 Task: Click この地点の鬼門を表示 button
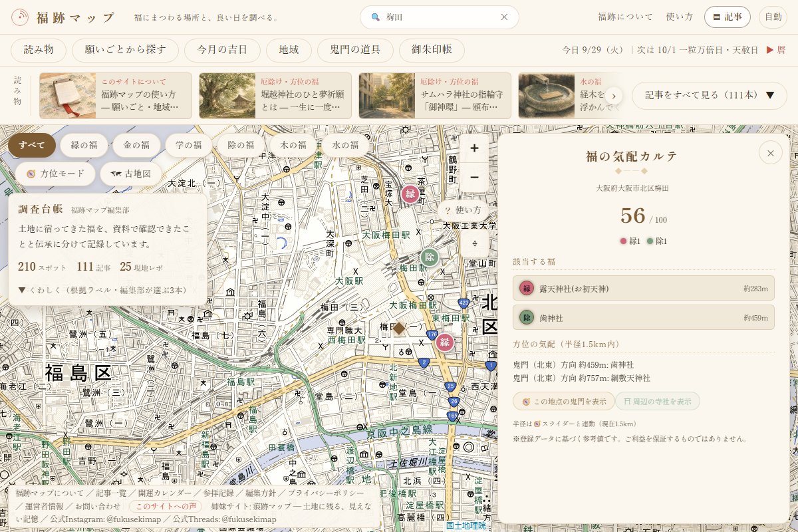click(564, 402)
